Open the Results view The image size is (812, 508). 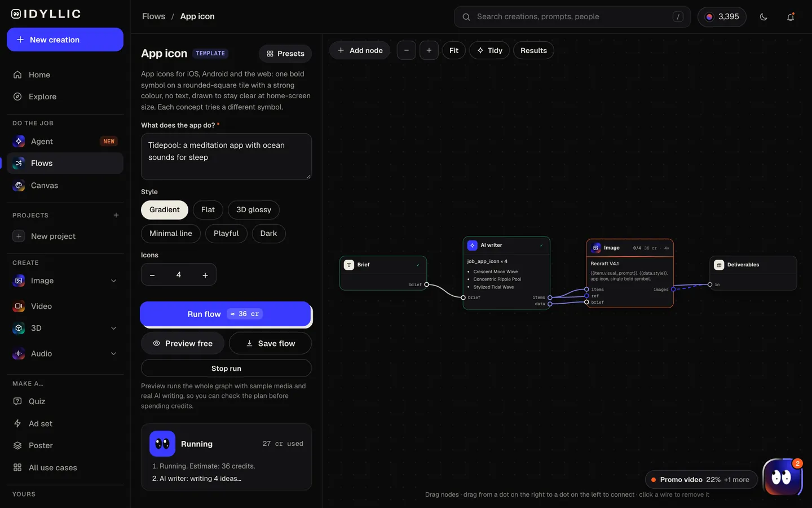pos(533,50)
